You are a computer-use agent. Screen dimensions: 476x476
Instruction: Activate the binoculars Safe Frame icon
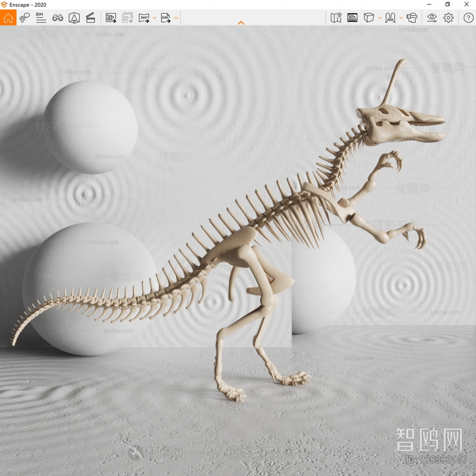coord(57,18)
